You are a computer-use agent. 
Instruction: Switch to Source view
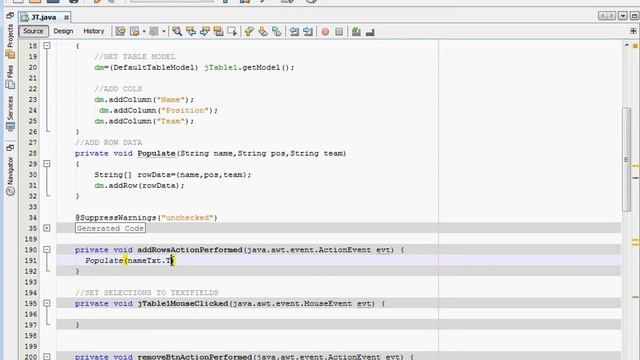[33, 31]
